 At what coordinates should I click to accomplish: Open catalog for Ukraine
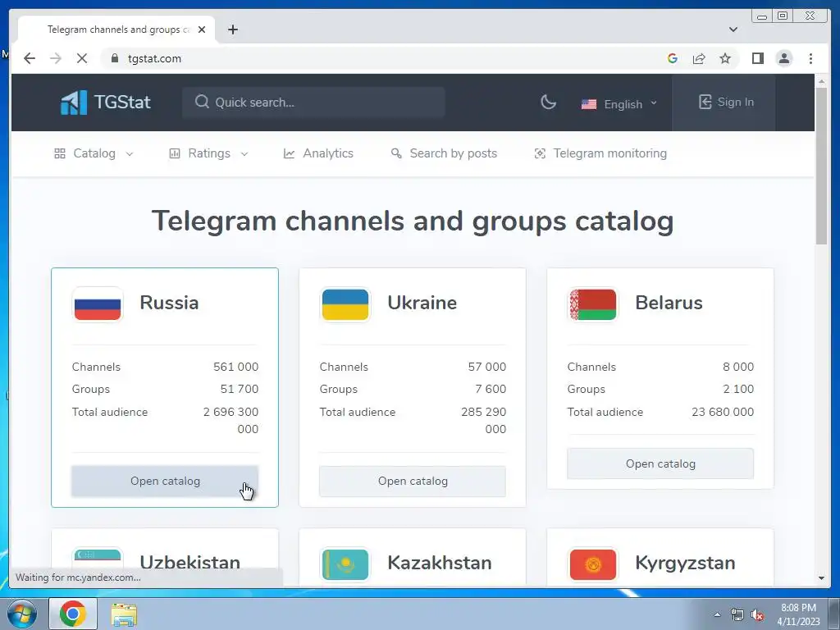click(413, 481)
